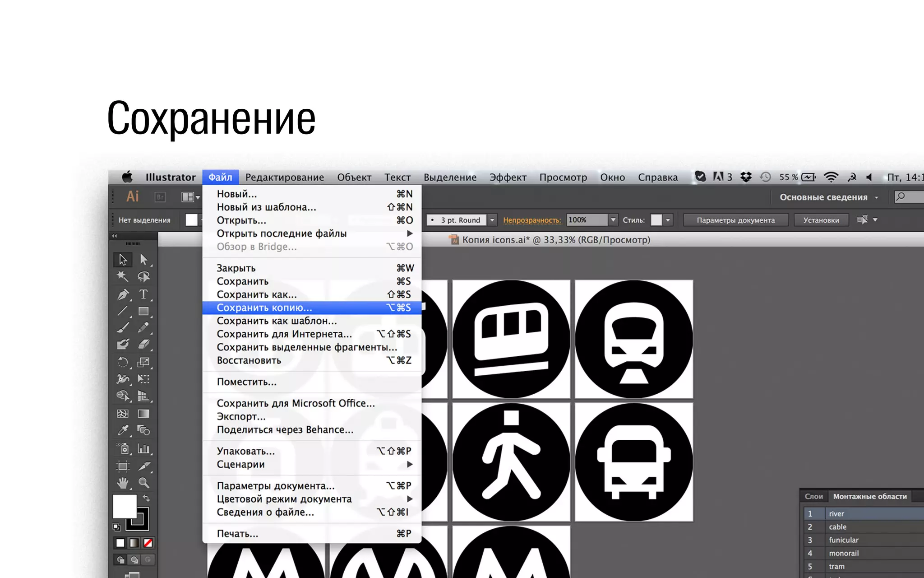
Task: Click the search field in application bar
Action: pyautogui.click(x=910, y=197)
